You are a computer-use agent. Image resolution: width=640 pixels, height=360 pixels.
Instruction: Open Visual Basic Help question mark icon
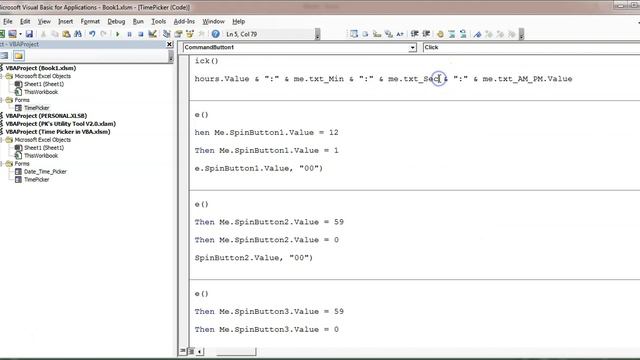216,34
